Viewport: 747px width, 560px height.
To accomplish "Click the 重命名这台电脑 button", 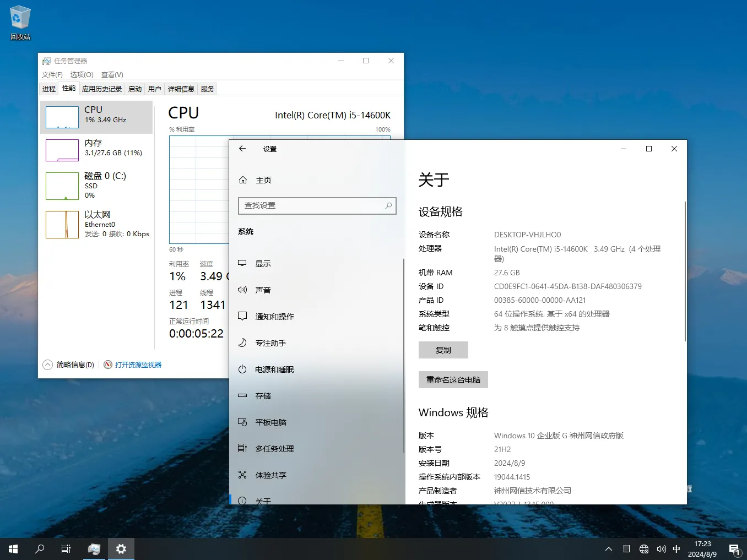I will pos(453,379).
